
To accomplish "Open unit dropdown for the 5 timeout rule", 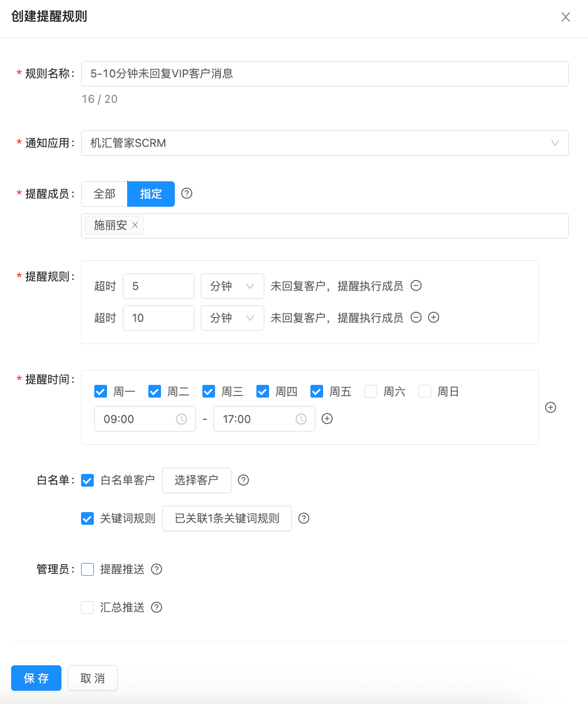I will [x=232, y=286].
